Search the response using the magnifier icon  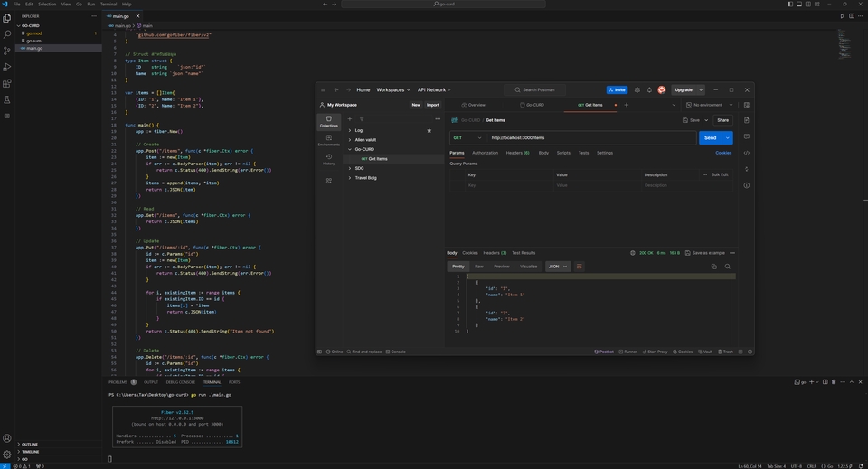click(727, 267)
